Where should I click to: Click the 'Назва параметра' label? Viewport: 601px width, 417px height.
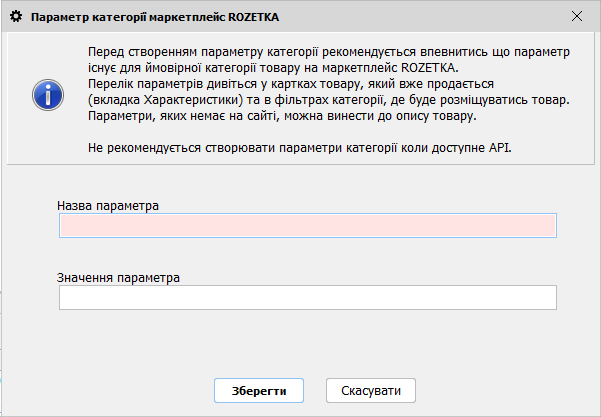108,205
